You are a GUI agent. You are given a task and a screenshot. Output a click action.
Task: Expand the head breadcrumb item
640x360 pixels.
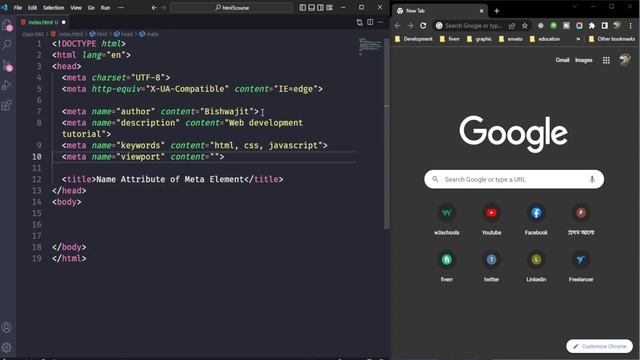tap(124, 34)
